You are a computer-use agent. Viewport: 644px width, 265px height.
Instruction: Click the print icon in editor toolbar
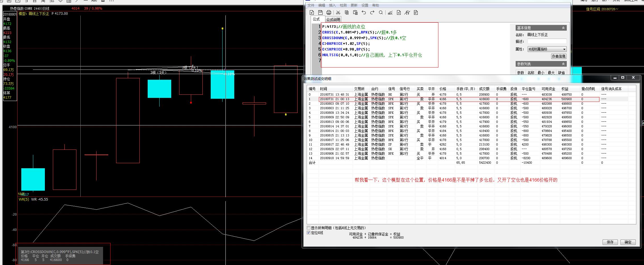point(329,12)
